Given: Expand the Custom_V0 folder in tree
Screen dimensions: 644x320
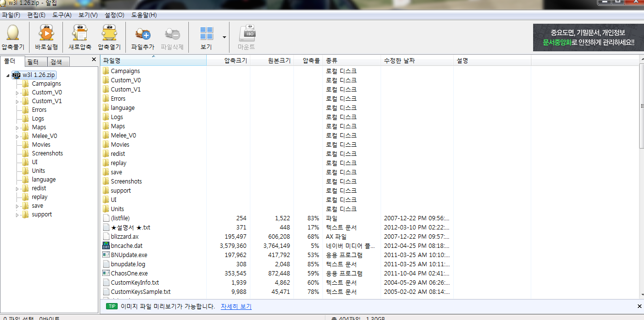Looking at the screenshot, I should pos(17,92).
